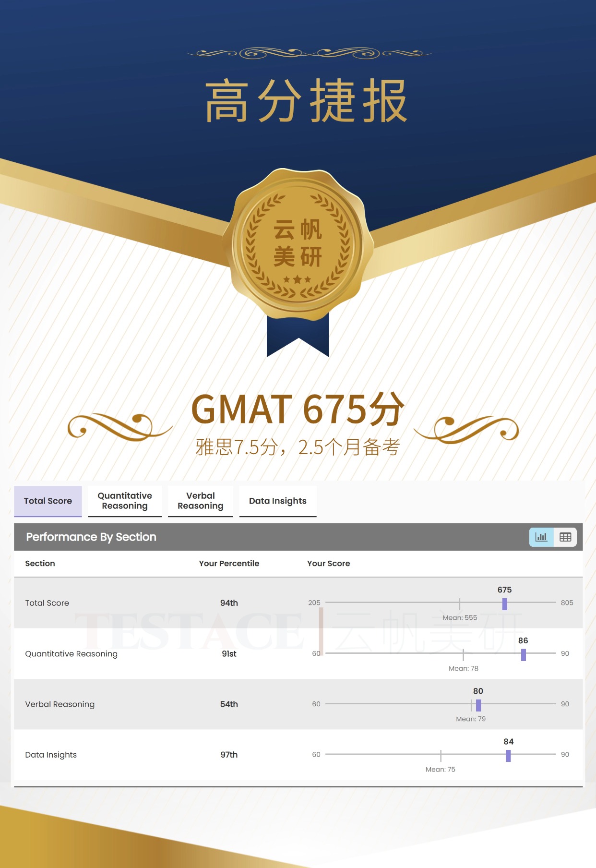Click the Your Percentile column header

(229, 563)
